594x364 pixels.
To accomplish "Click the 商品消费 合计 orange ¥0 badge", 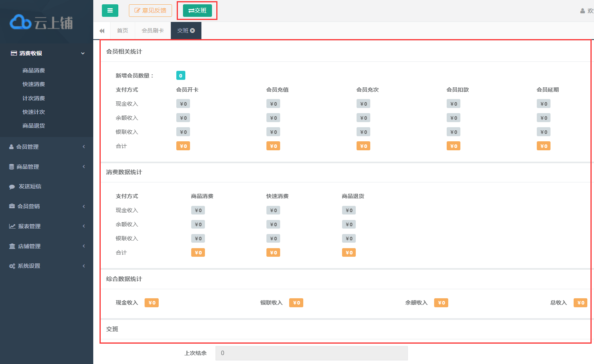I will 198,252.
